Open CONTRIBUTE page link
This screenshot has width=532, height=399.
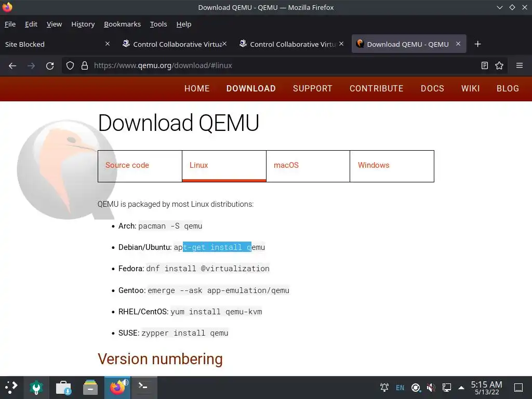coord(376,88)
